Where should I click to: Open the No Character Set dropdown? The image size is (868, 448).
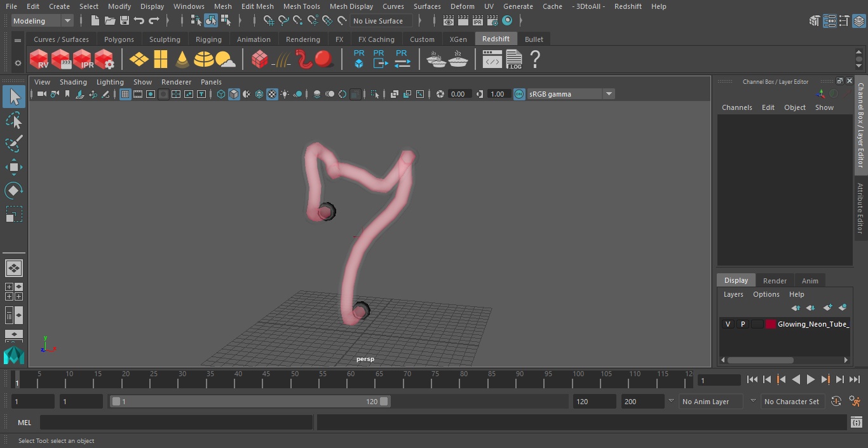[792, 402]
